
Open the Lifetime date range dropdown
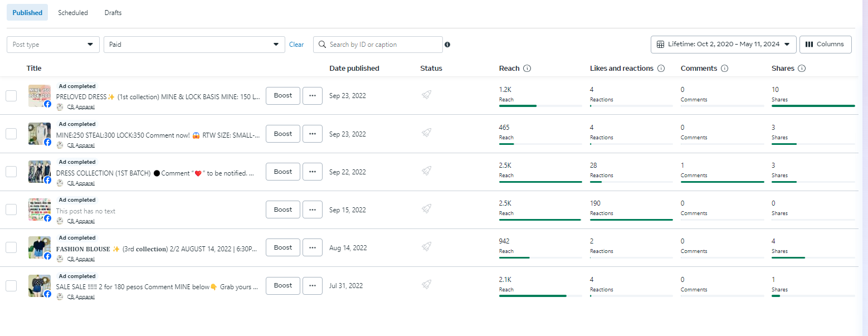pos(723,45)
